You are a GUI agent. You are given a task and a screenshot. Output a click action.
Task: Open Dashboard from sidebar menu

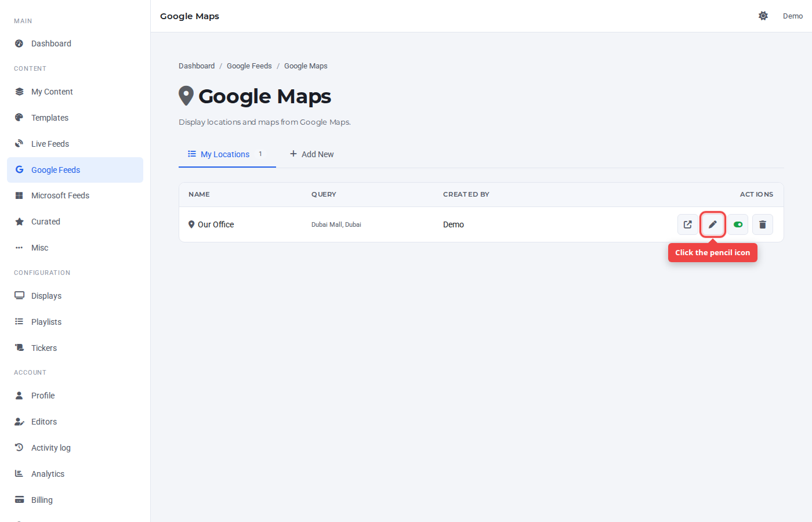(x=75, y=43)
